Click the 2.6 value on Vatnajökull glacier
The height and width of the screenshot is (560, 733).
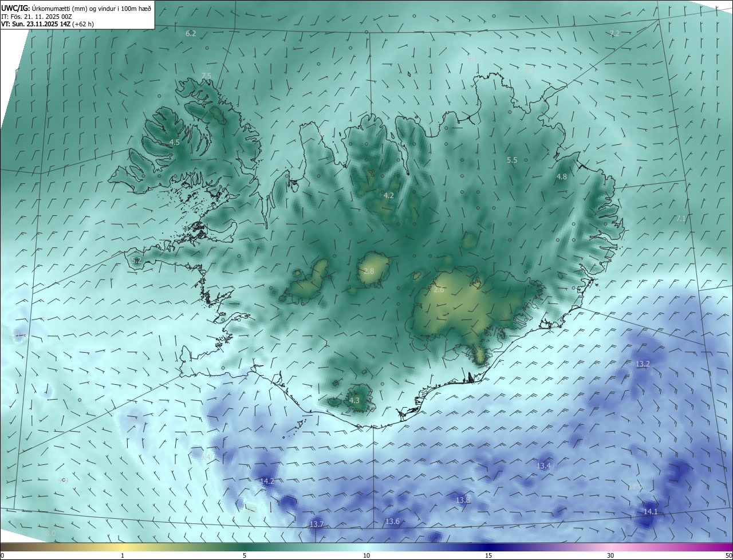439,290
